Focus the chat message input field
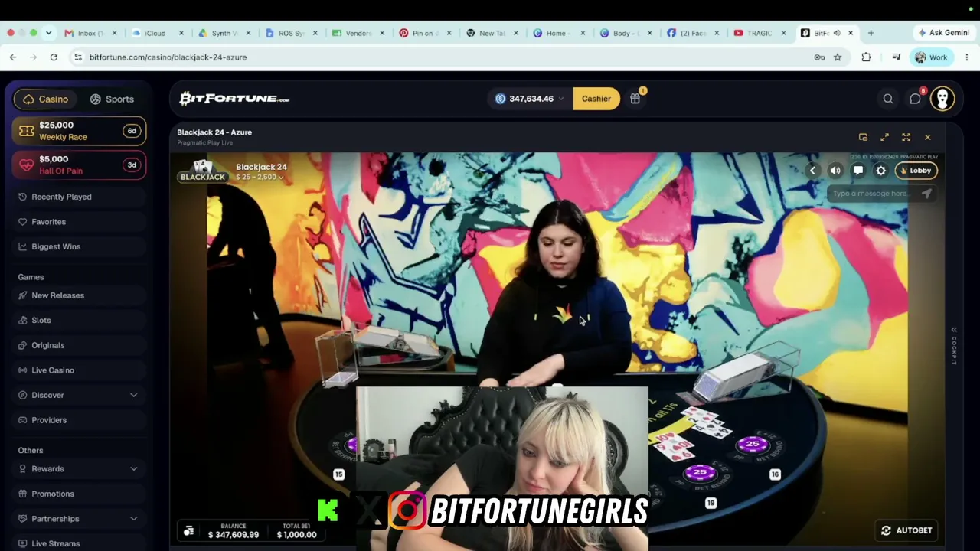The width and height of the screenshot is (980, 551). point(873,194)
